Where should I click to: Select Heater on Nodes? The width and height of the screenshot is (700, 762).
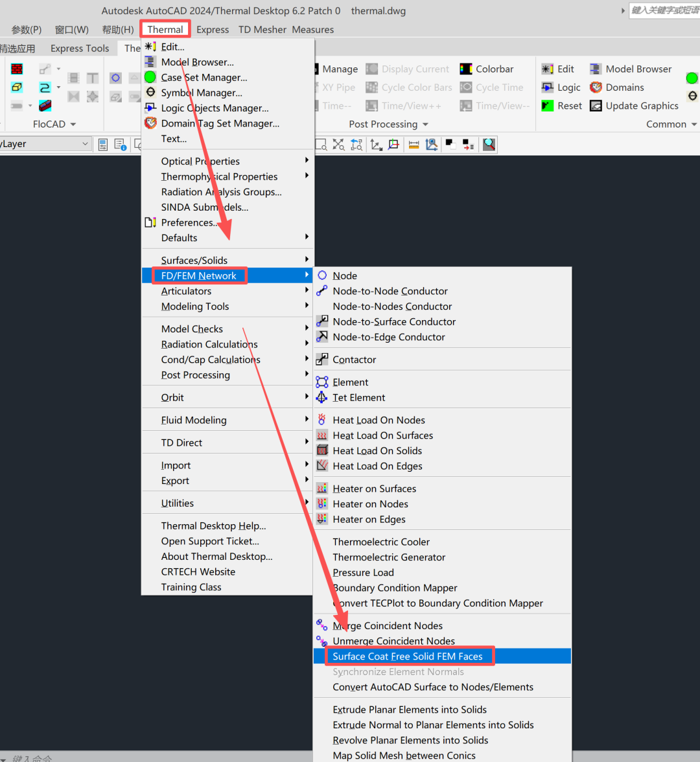[x=370, y=504]
